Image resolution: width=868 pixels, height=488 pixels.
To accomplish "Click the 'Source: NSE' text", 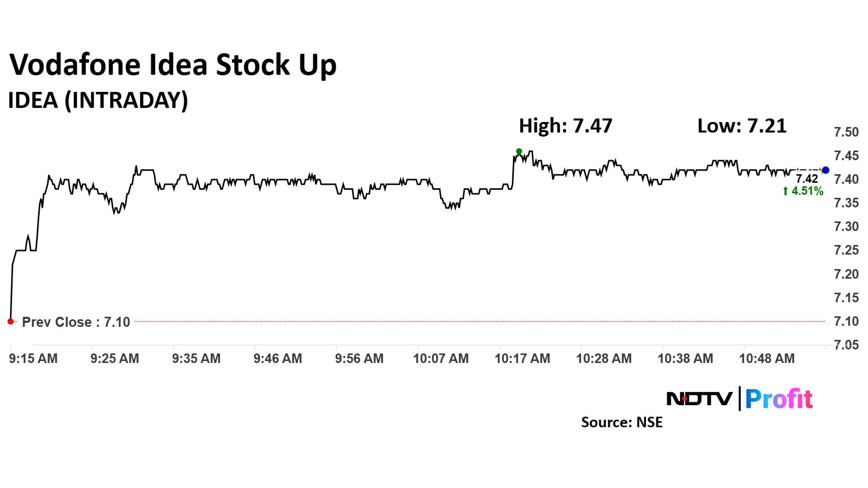I will 622,422.
